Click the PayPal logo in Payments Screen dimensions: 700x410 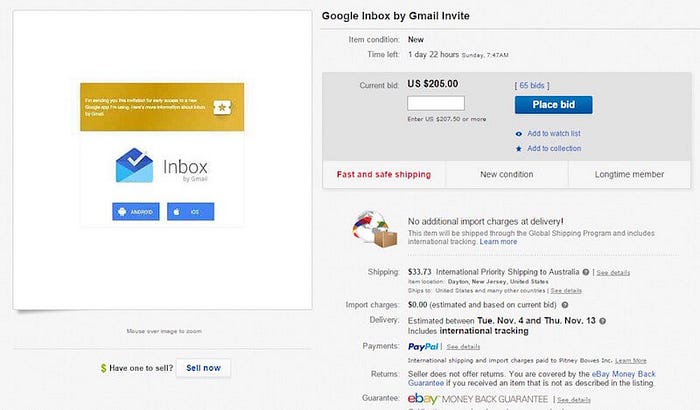coord(423,347)
